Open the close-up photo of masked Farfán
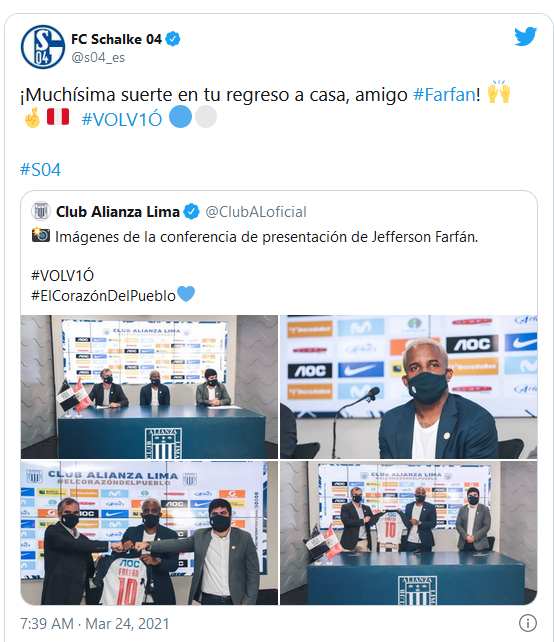 [x=408, y=387]
